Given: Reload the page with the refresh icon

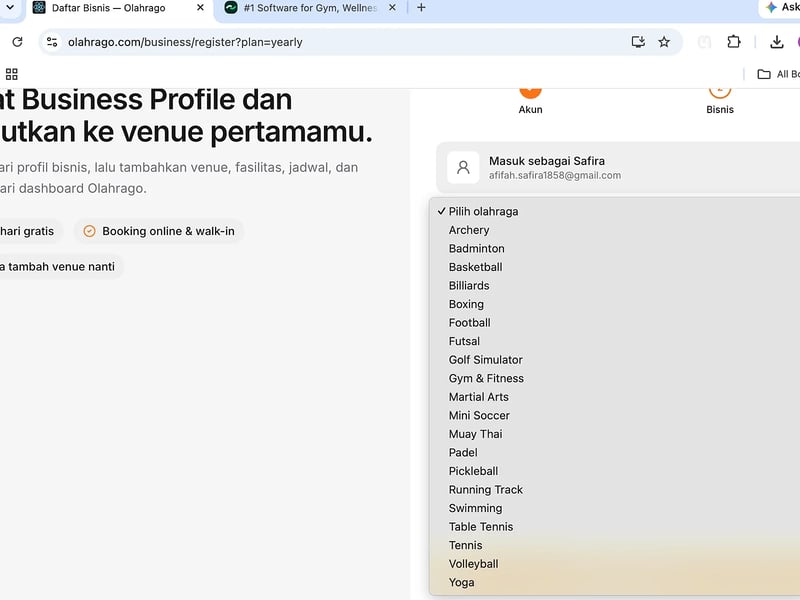Looking at the screenshot, I should (x=17, y=42).
